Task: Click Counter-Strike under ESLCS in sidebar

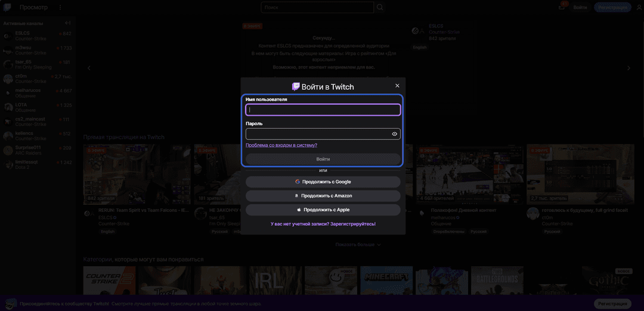Action: [31, 39]
